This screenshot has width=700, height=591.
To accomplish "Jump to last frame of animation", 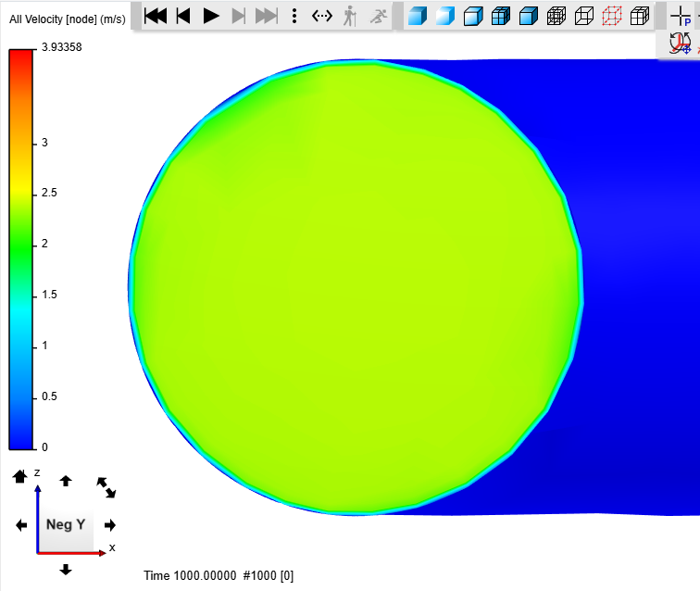I will 267,16.
